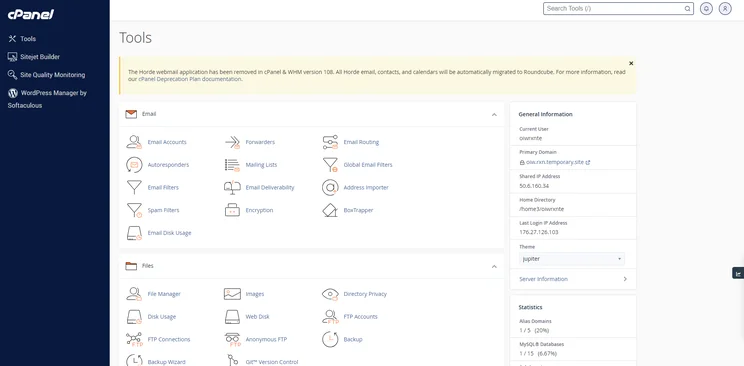
Task: Open the user account icon
Action: [725, 9]
